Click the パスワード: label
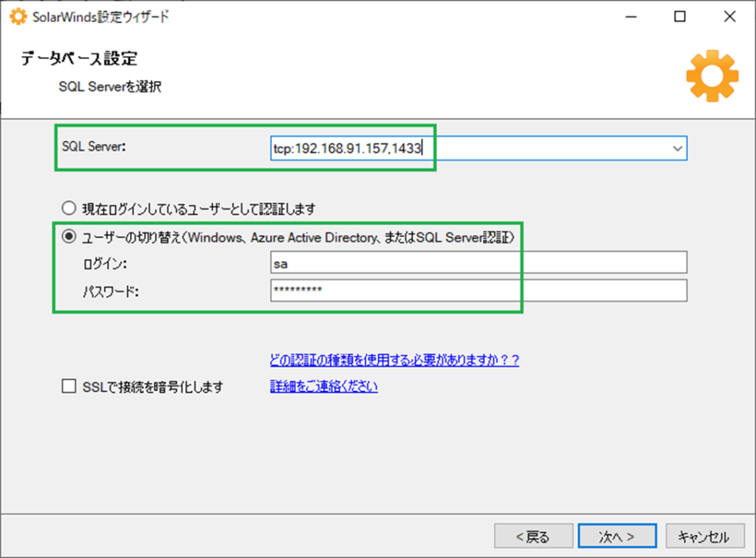Viewport: 756px width, 558px height. tap(111, 292)
